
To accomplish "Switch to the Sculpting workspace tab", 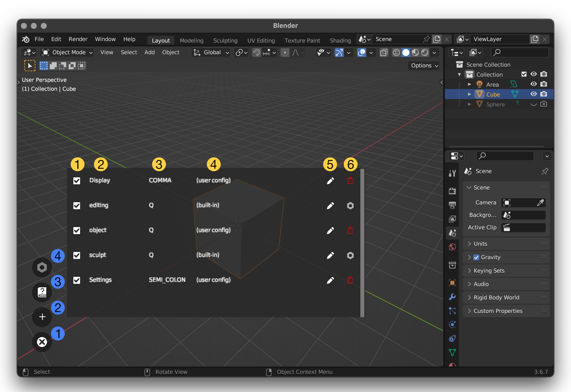I will pyautogui.click(x=225, y=41).
